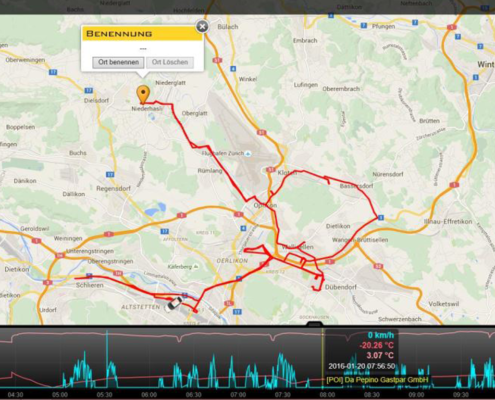Click the yellow timeline cursor near 08:00

tap(322, 358)
